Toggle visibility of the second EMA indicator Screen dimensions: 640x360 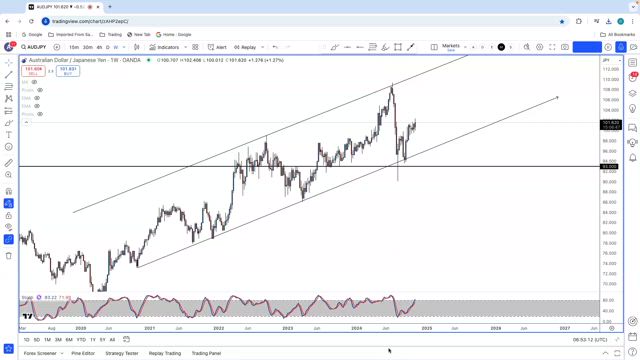click(x=37, y=106)
